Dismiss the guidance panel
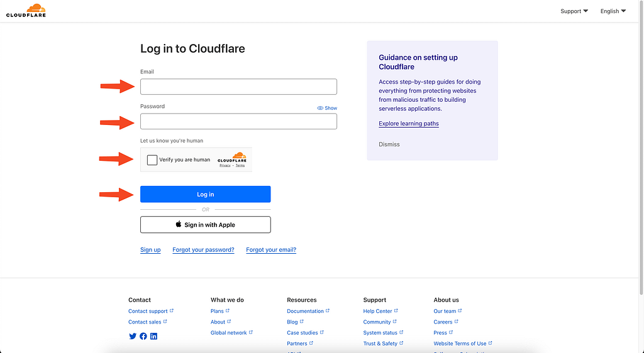644x353 pixels. pos(389,144)
